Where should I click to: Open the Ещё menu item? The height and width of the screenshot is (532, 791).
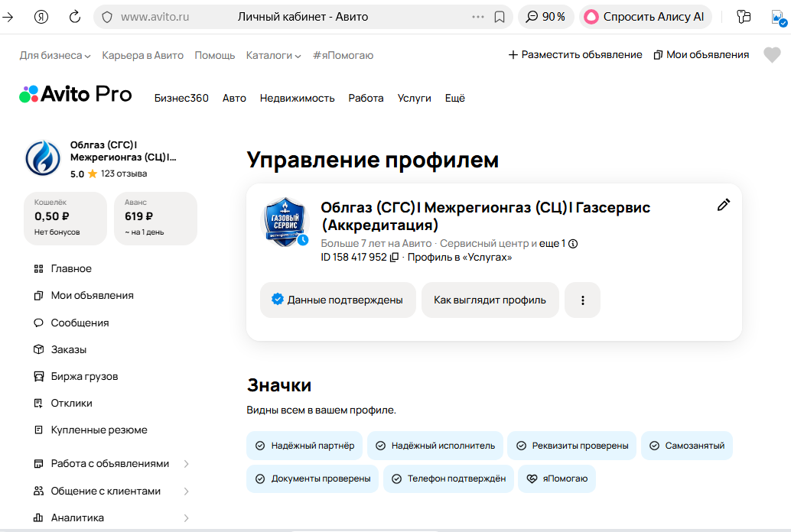(x=454, y=99)
